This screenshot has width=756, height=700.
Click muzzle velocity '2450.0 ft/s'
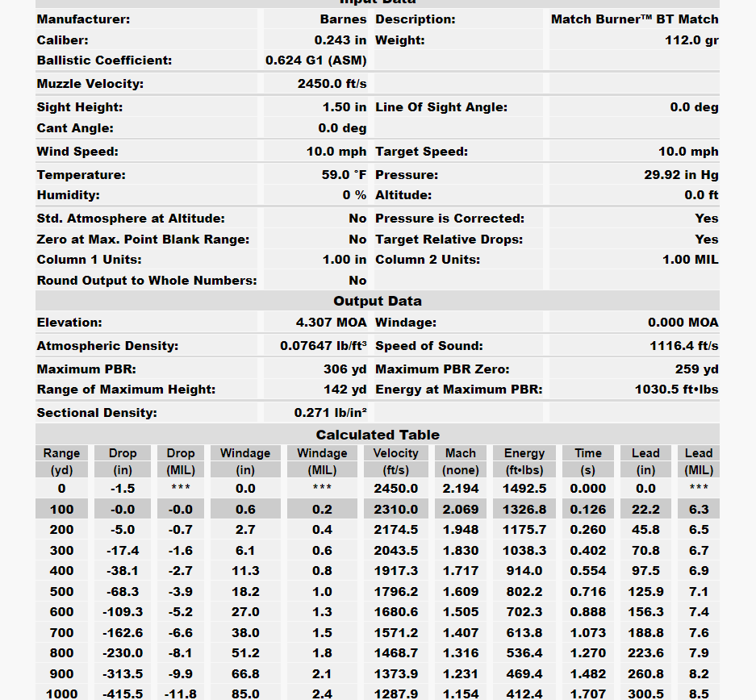pyautogui.click(x=332, y=83)
